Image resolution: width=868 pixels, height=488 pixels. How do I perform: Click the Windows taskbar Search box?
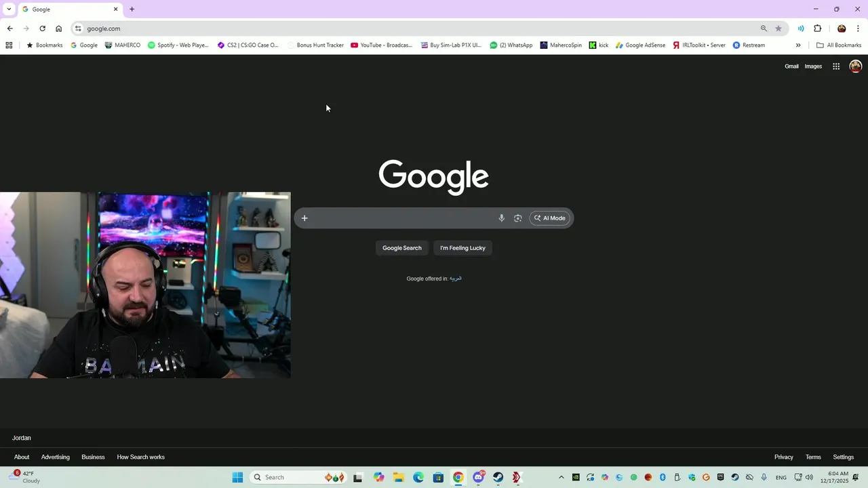299,477
